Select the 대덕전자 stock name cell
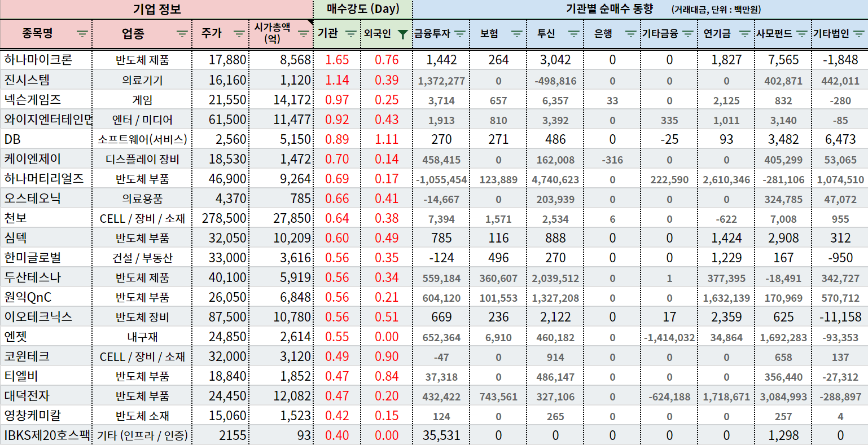Viewport: 868px width, 445px height. [x=46, y=395]
